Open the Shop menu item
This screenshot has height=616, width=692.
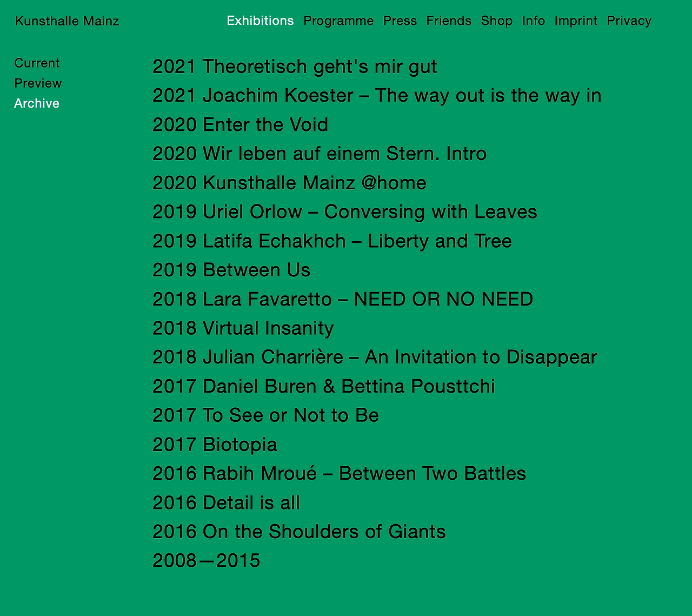pos(497,21)
